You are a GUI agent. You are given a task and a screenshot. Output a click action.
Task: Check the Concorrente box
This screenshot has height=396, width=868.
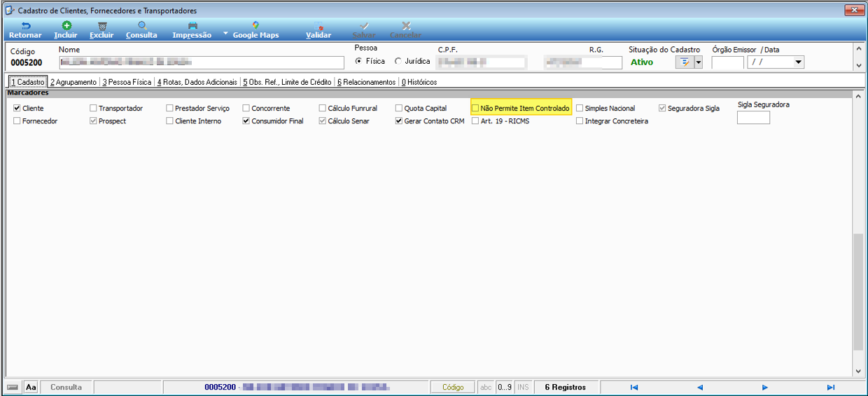pyautogui.click(x=246, y=109)
